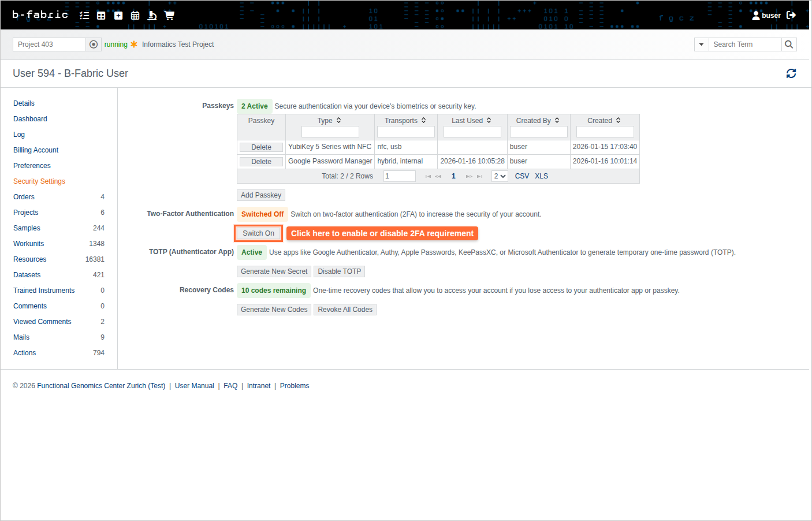Image resolution: width=812 pixels, height=521 pixels.
Task: Open the shopping cart icon
Action: click(169, 16)
